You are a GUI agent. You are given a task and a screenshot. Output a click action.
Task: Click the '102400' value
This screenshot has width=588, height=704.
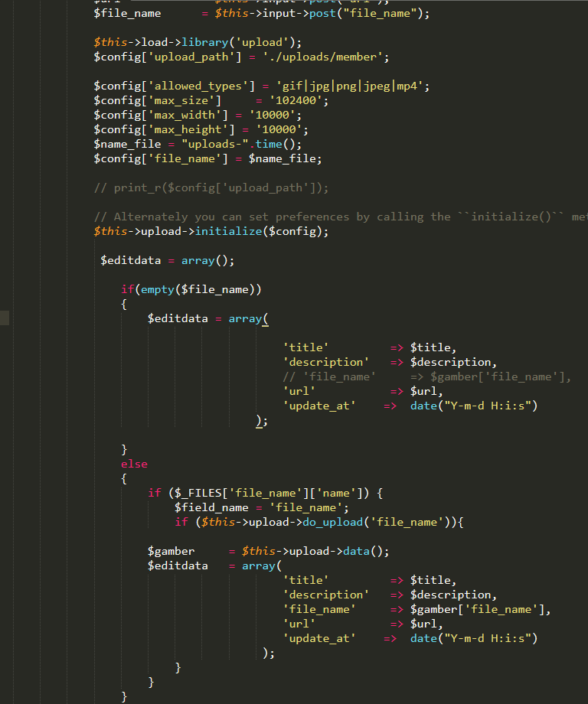[x=296, y=100]
